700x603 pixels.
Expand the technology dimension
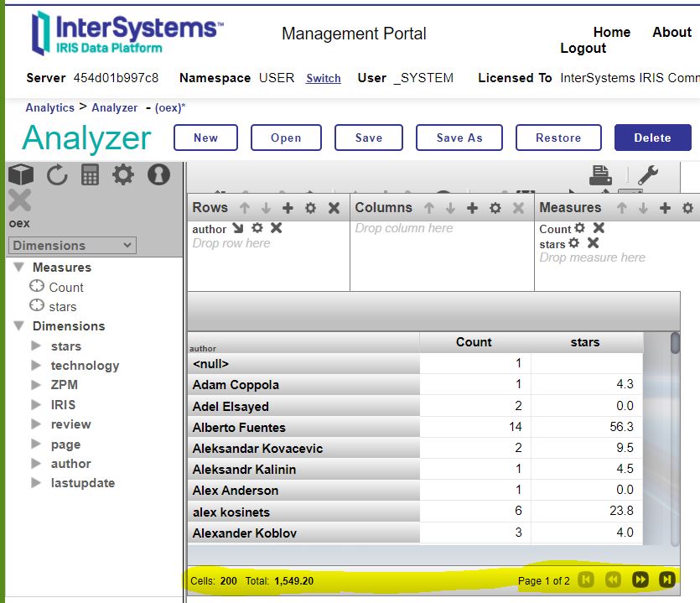[36, 366]
